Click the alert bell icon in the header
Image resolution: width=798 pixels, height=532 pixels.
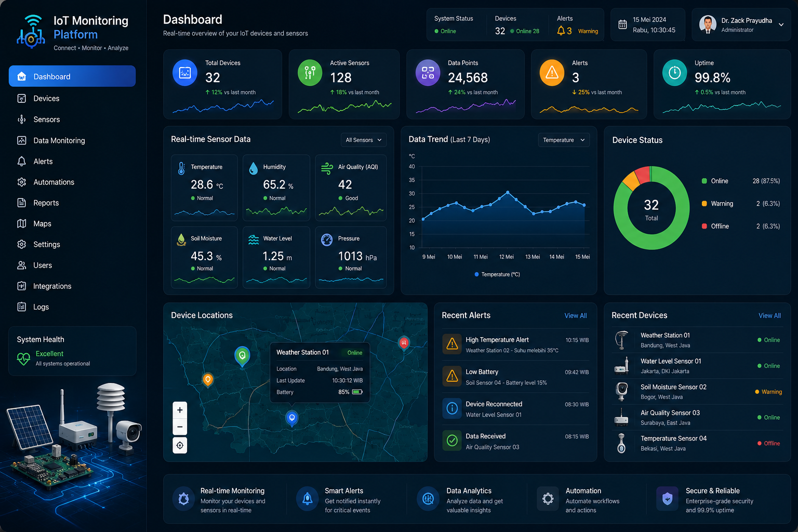pyautogui.click(x=561, y=31)
